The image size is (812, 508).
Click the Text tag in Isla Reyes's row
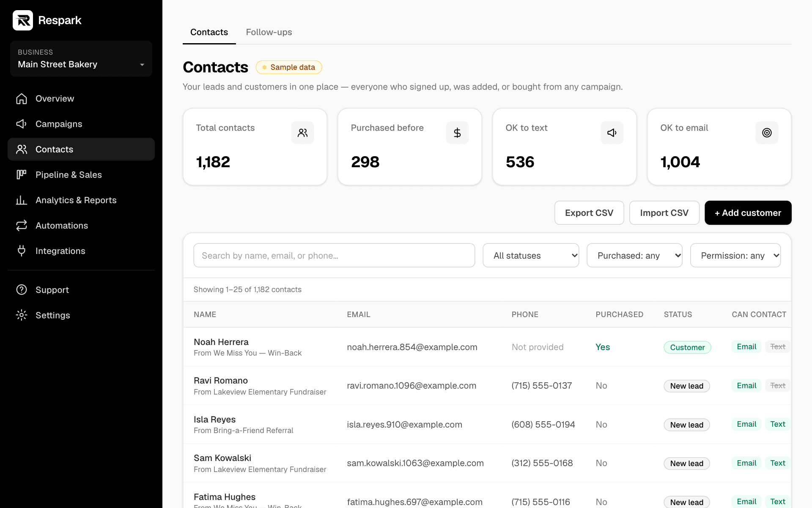[777, 424]
